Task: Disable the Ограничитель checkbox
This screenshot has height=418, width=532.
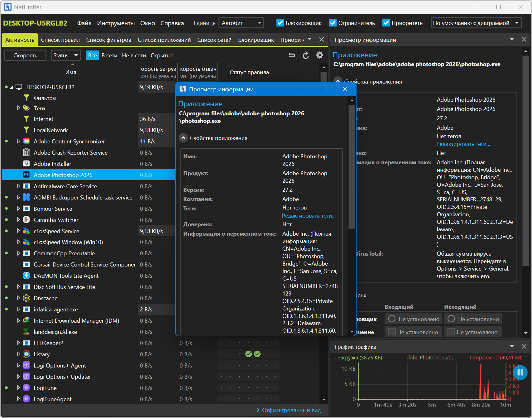Action: 333,23
